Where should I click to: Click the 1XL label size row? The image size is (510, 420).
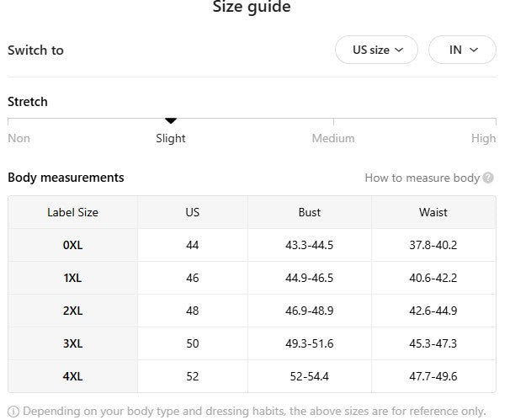[x=72, y=278]
